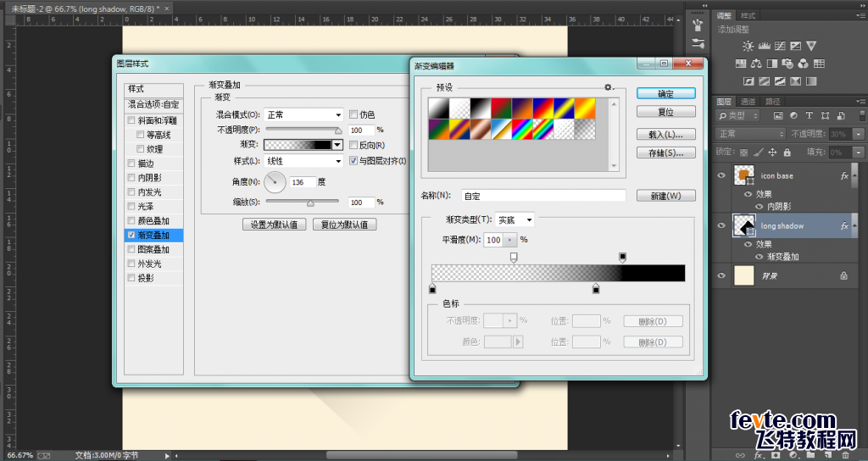Click the 设置为默认值 button
The image size is (868, 461).
[274, 225]
